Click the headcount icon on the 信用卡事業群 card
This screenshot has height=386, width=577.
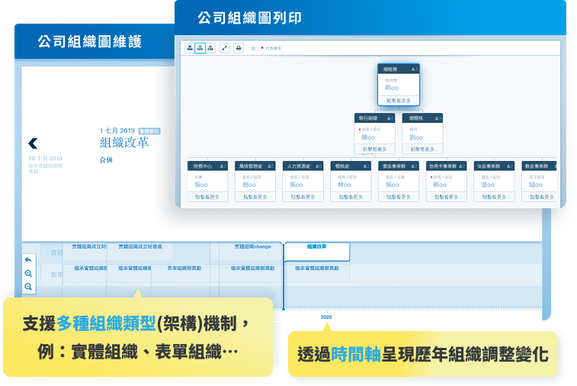pos(462,166)
